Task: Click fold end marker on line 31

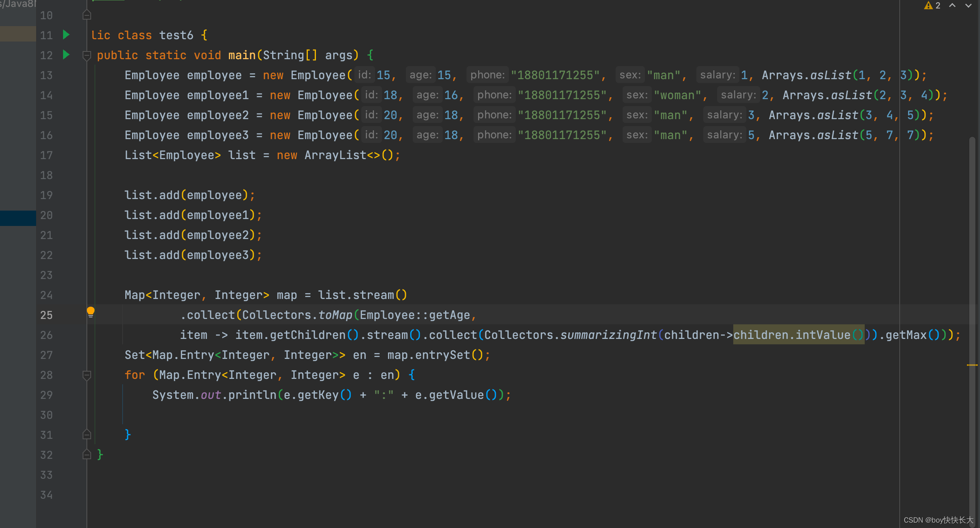Action: click(x=87, y=435)
